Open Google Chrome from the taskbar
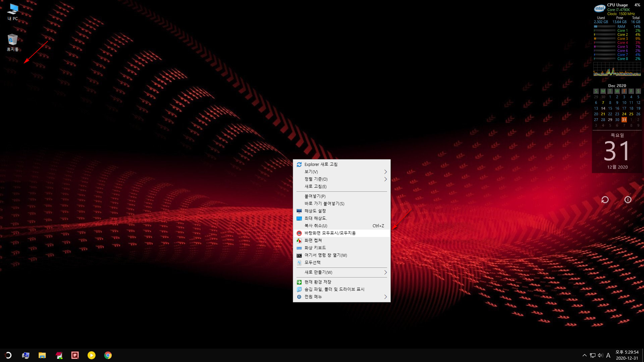Viewport: 644px width, 362px height. click(108, 355)
